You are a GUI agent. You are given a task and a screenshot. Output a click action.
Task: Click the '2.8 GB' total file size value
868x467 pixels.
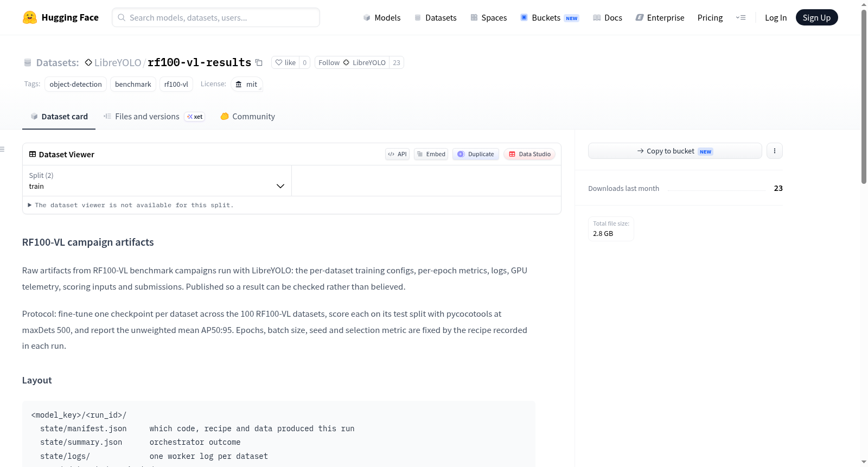pos(603,233)
